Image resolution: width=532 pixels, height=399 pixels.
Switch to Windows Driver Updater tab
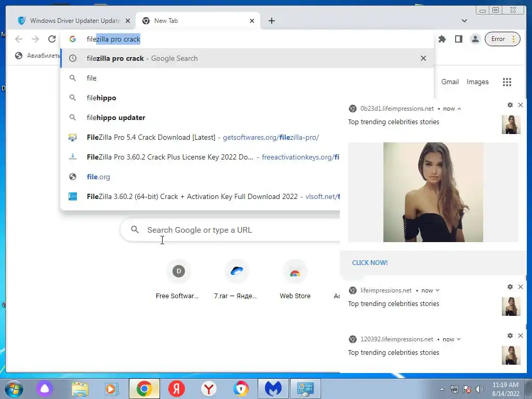click(71, 21)
